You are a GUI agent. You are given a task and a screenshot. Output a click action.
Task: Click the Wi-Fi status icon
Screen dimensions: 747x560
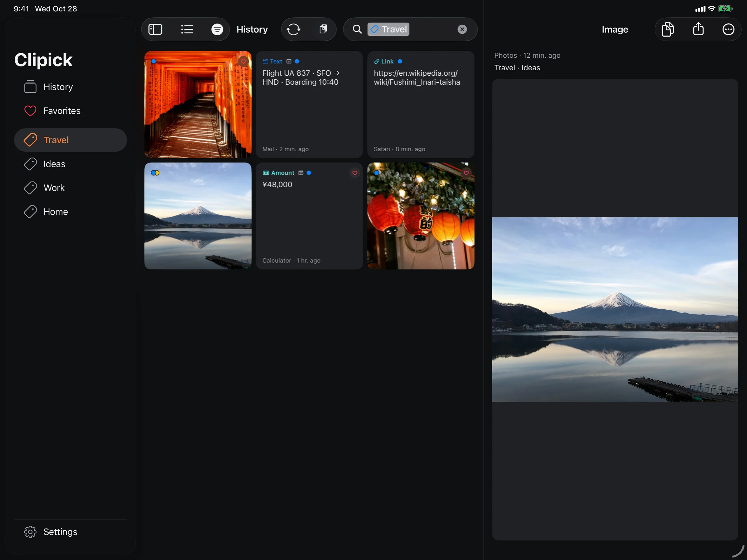712,9
